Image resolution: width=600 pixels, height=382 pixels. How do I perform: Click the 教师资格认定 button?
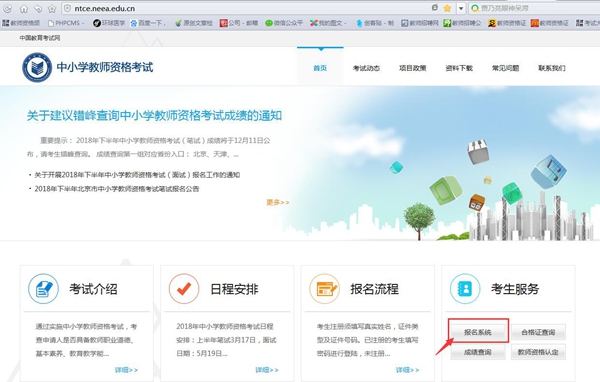coord(538,352)
